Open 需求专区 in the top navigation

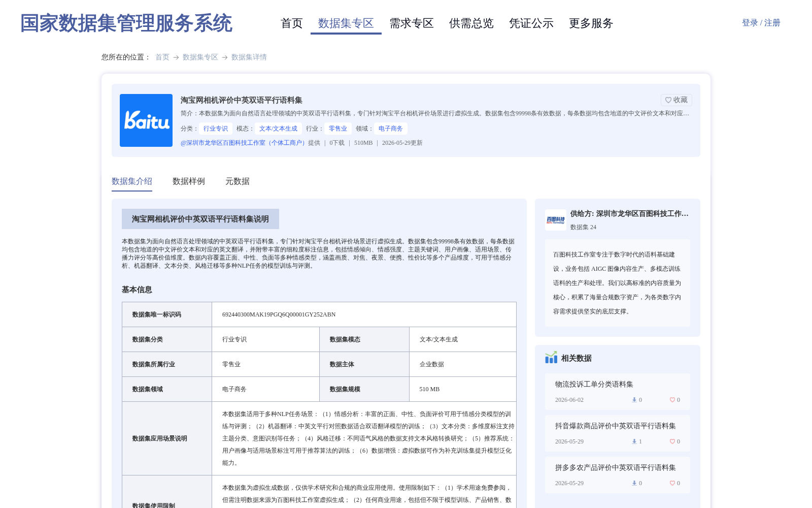pos(412,23)
